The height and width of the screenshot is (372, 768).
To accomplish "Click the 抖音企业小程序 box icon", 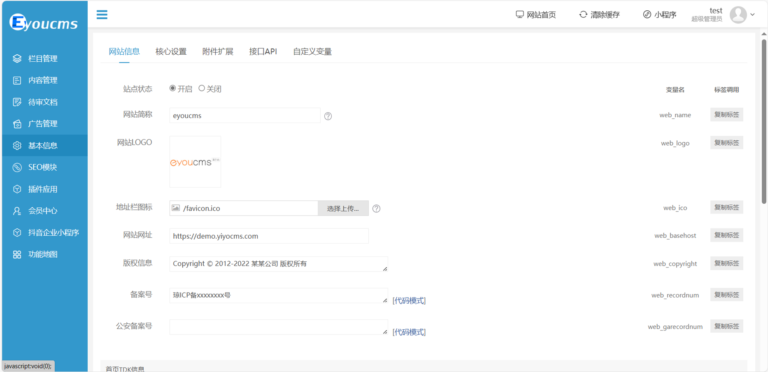I will (x=17, y=232).
